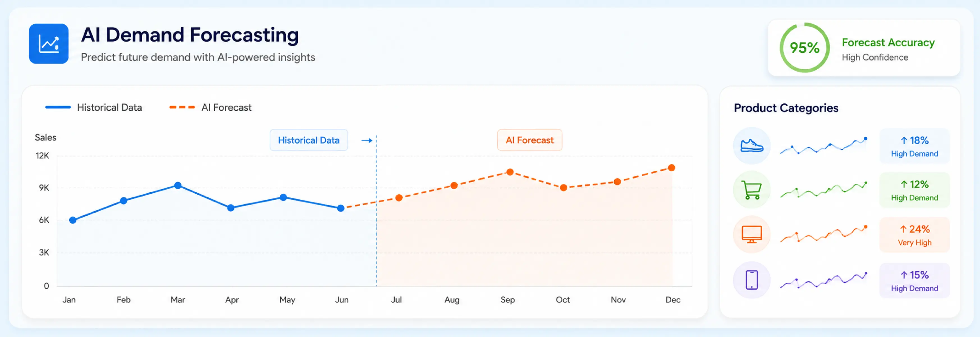Select the April historical data point
The height and width of the screenshot is (337, 980).
(231, 208)
